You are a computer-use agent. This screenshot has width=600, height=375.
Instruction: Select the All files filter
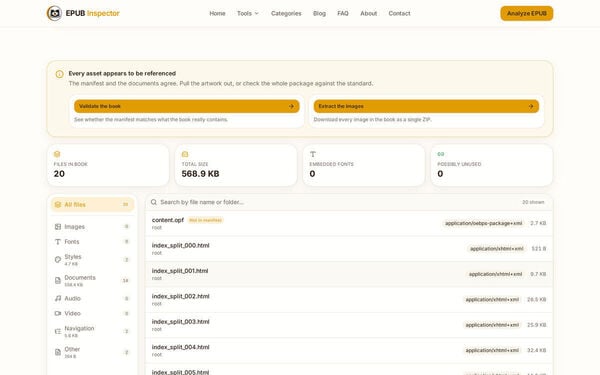93,205
